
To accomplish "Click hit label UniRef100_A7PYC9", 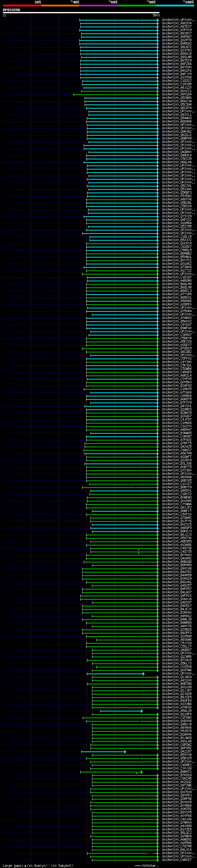I will point(177,30).
